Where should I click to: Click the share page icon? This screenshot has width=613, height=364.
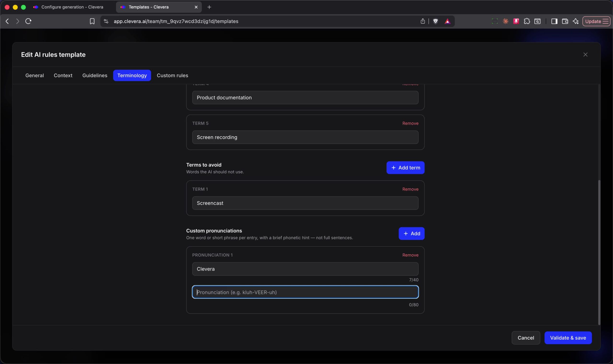click(x=422, y=21)
